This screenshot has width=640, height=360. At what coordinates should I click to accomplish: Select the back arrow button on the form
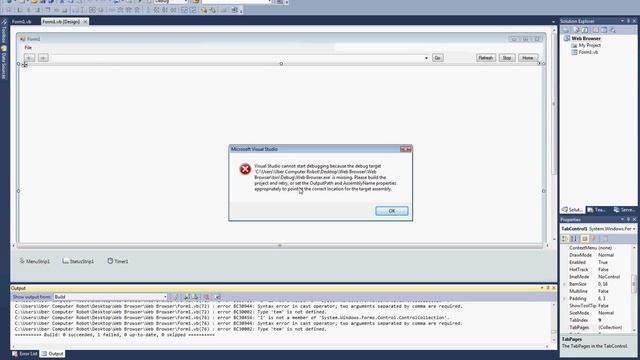click(x=30, y=58)
